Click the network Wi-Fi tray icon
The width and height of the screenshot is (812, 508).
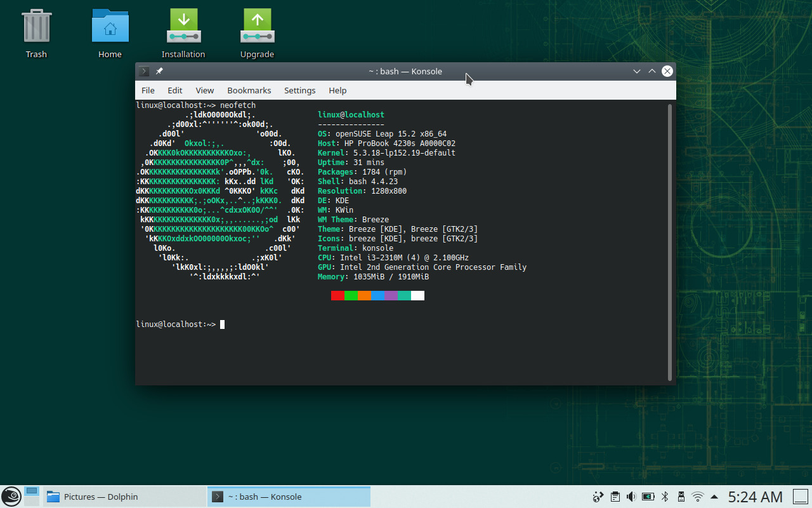coord(698,497)
